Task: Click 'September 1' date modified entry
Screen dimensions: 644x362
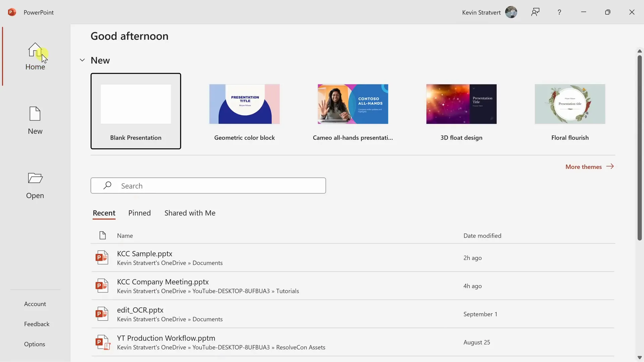Action: point(480,314)
